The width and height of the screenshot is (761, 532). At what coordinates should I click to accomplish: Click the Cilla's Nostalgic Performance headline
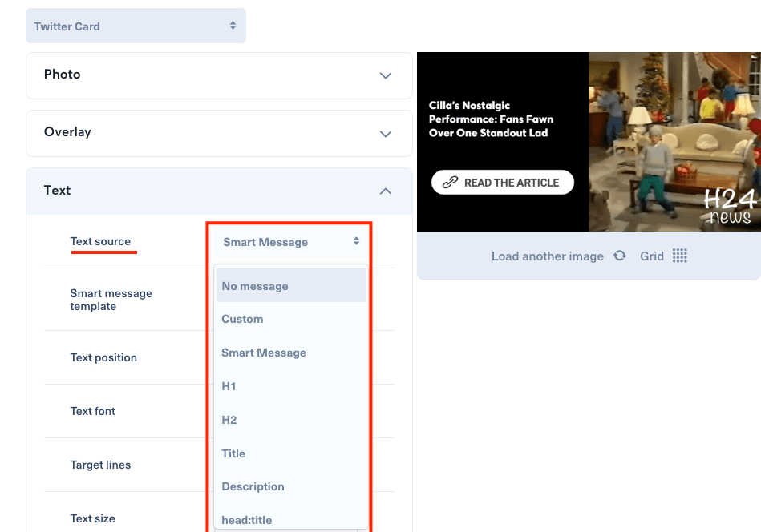tap(491, 119)
